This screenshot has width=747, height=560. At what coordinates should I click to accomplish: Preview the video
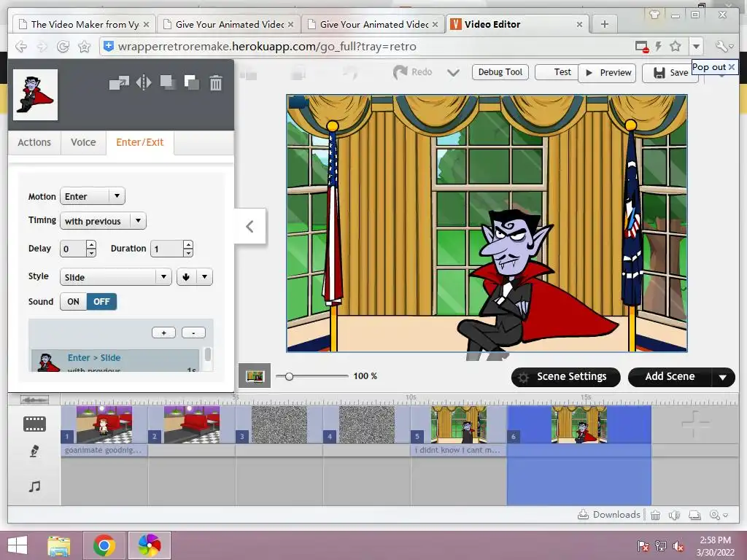[x=607, y=73]
